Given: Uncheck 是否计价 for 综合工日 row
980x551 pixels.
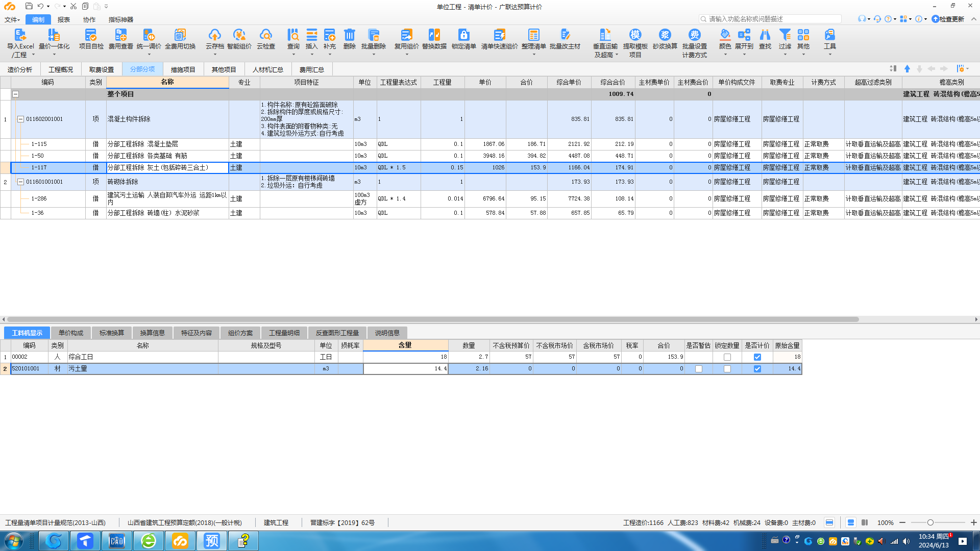Looking at the screenshot, I should tap(757, 357).
